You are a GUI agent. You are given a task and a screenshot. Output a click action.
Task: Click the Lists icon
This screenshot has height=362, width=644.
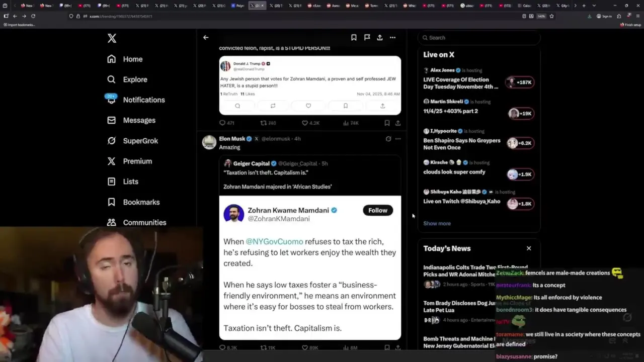tap(112, 182)
